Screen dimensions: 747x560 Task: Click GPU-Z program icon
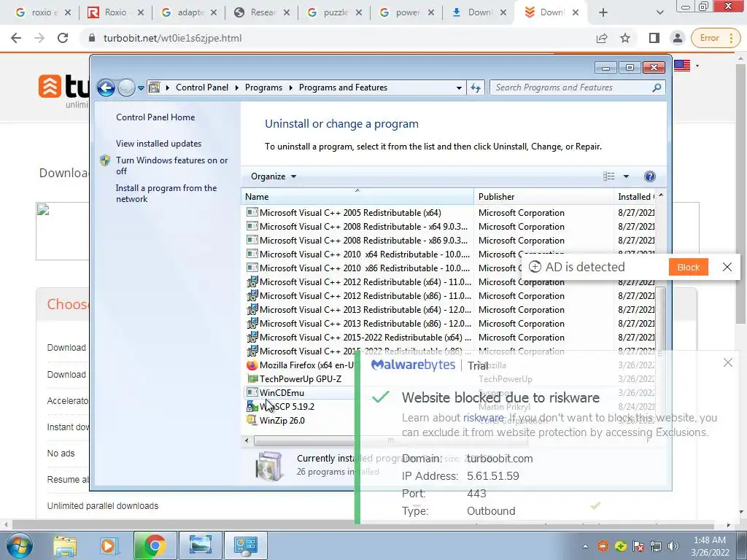(252, 378)
